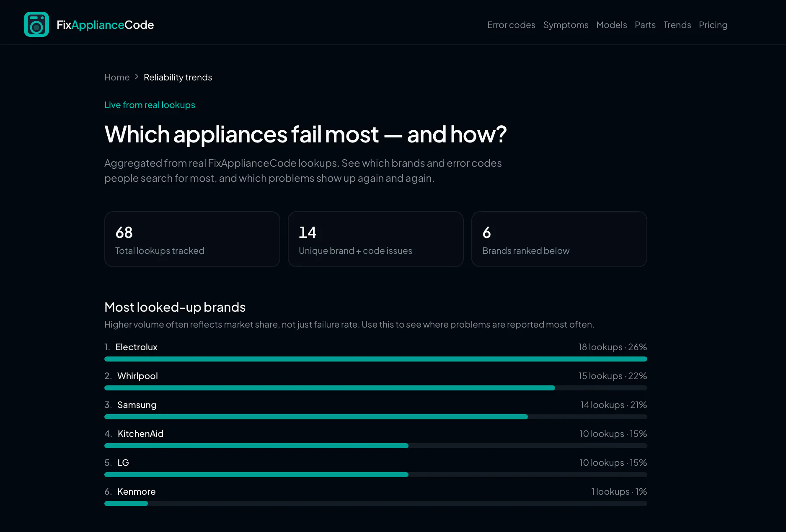This screenshot has height=532, width=786.
Task: Click the Samsung brand name
Action: [137, 405]
